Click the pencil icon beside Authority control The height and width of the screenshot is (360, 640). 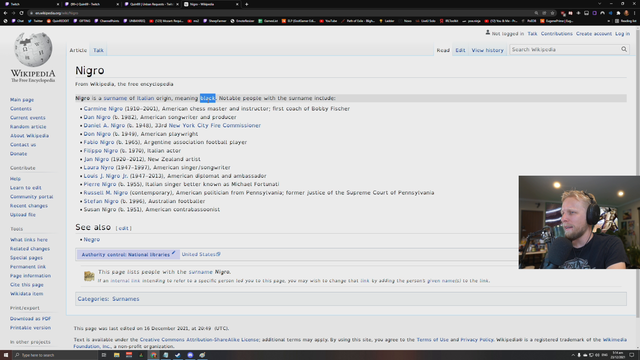[173, 253]
